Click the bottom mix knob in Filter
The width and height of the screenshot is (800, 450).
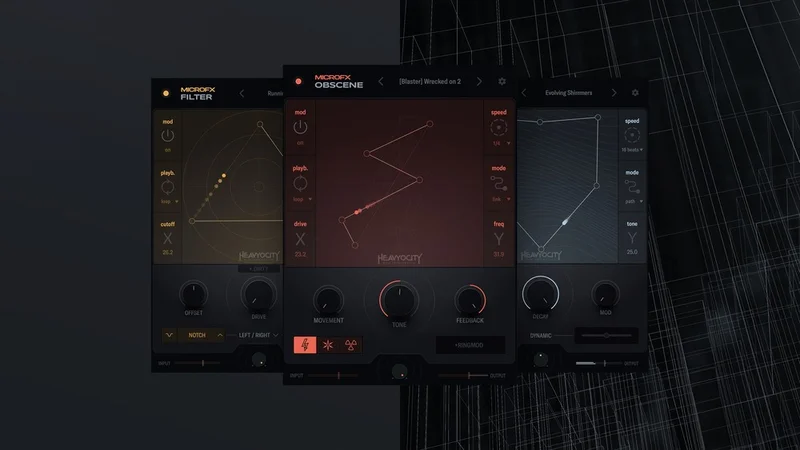(259, 360)
